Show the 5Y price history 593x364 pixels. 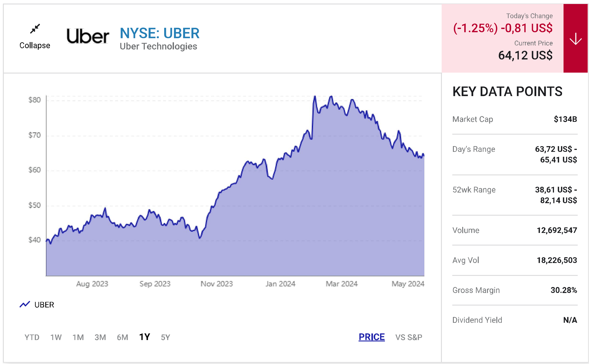click(x=166, y=337)
